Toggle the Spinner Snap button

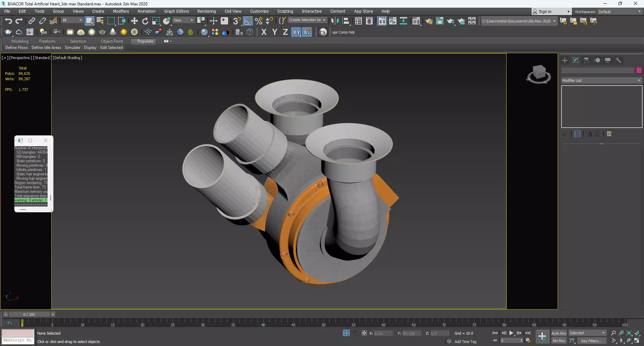point(269,21)
